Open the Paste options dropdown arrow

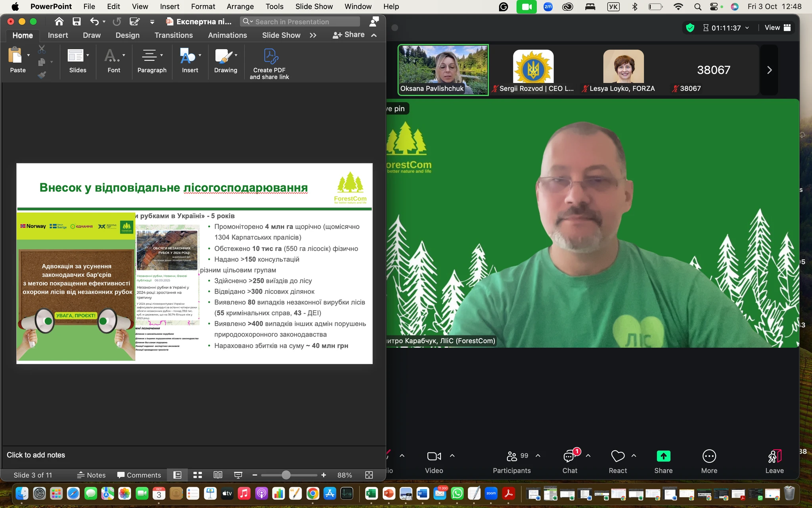(28, 55)
